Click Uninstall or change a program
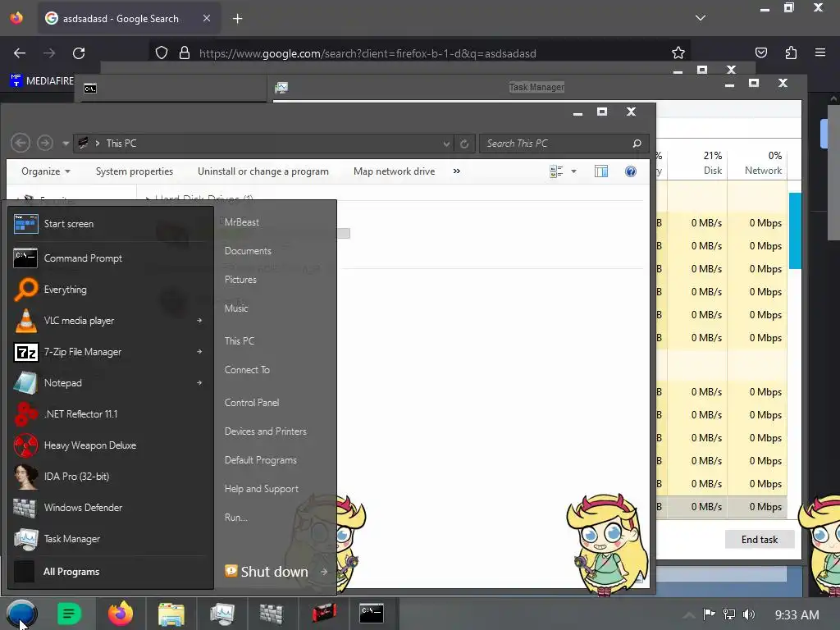The image size is (840, 630). tap(263, 171)
